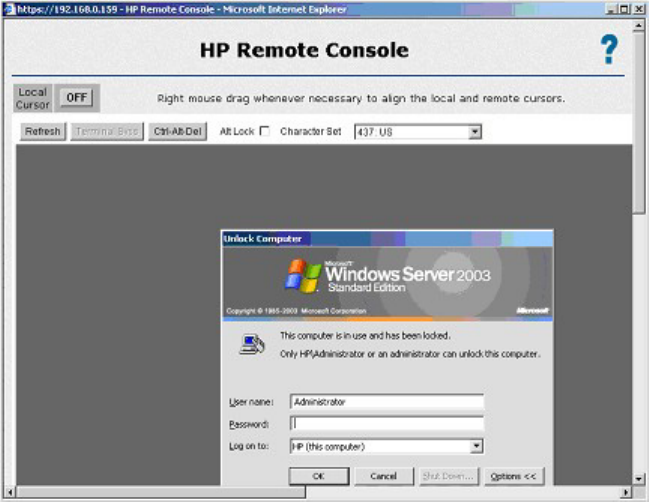Focus the User name field
Image resolution: width=649 pixels, height=502 pixels.
387,402
